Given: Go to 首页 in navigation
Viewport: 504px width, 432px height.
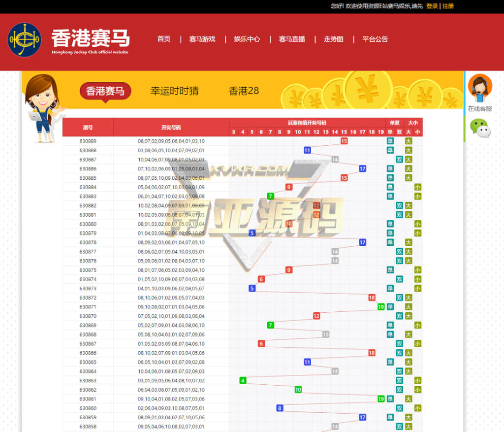Looking at the screenshot, I should click(x=164, y=39).
